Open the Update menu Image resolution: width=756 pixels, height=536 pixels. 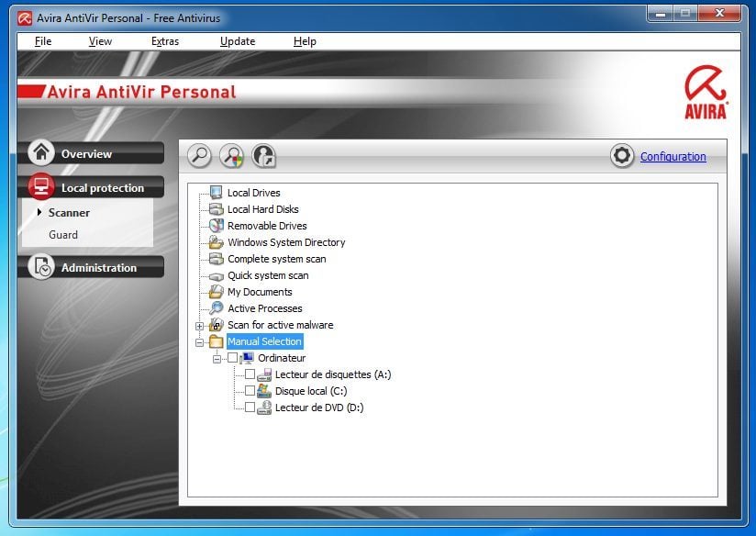[238, 41]
